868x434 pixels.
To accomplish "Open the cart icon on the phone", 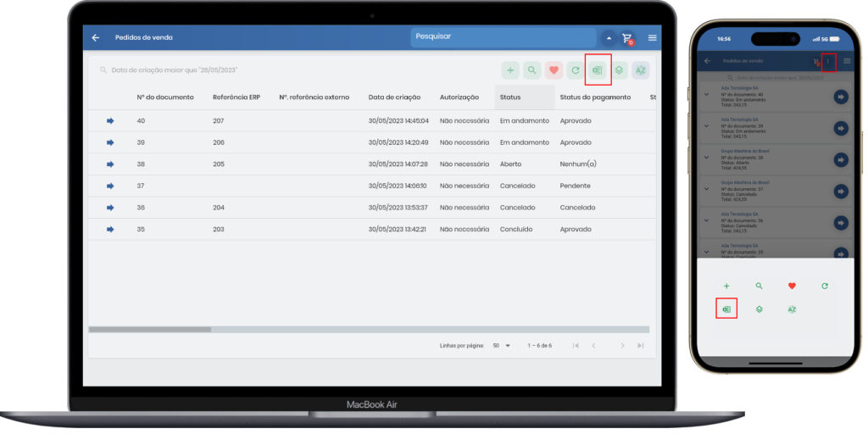I will pos(816,62).
